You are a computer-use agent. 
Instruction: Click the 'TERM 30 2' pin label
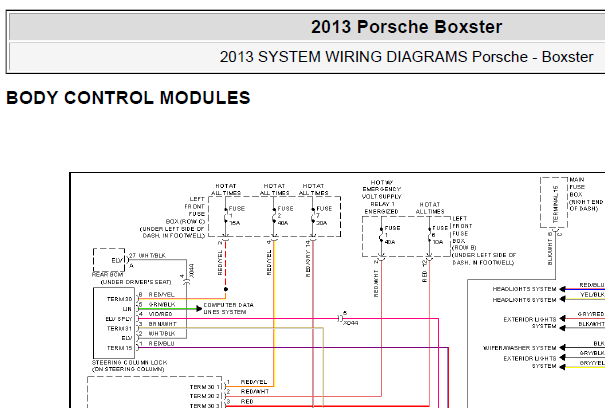coord(205,396)
